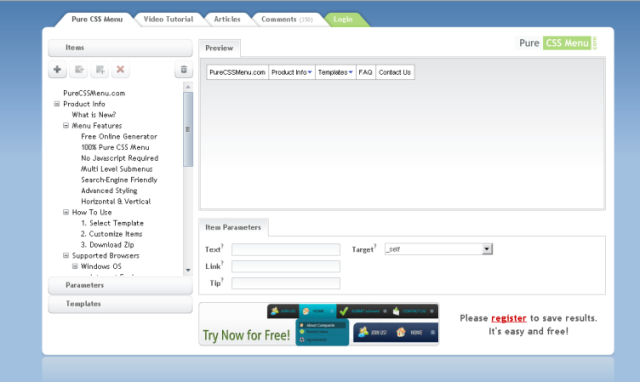This screenshot has height=382, width=640.
Task: Click the tree scrollbar down arrow
Action: click(x=188, y=270)
